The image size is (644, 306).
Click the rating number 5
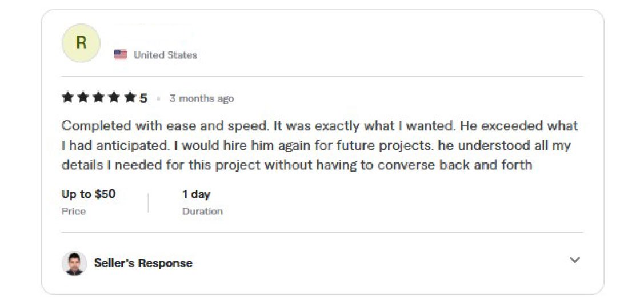coord(143,98)
